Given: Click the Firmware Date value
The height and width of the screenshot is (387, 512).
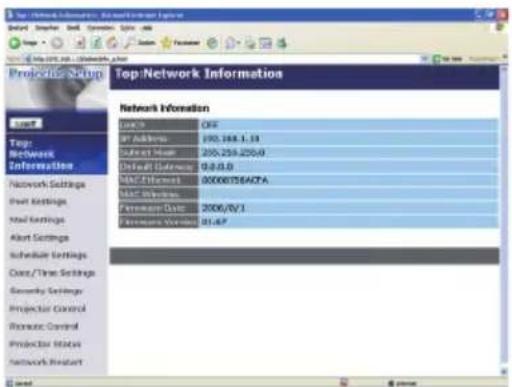Looking at the screenshot, I should [x=223, y=208].
